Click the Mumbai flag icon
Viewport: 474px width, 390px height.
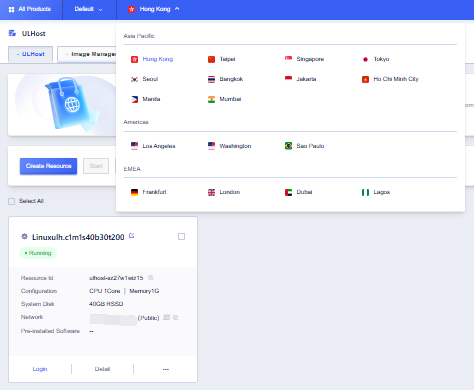click(211, 99)
